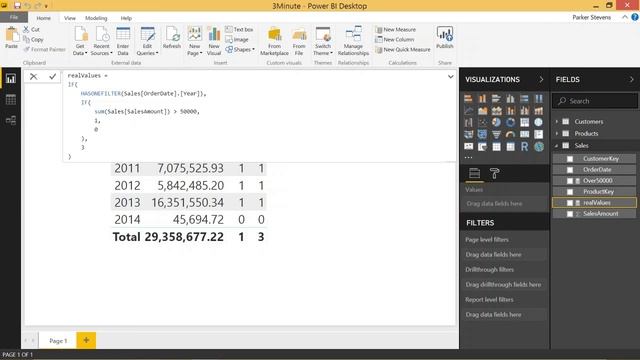Click New Column in Calculations
This screenshot has height=360, width=640.
click(x=395, y=40)
